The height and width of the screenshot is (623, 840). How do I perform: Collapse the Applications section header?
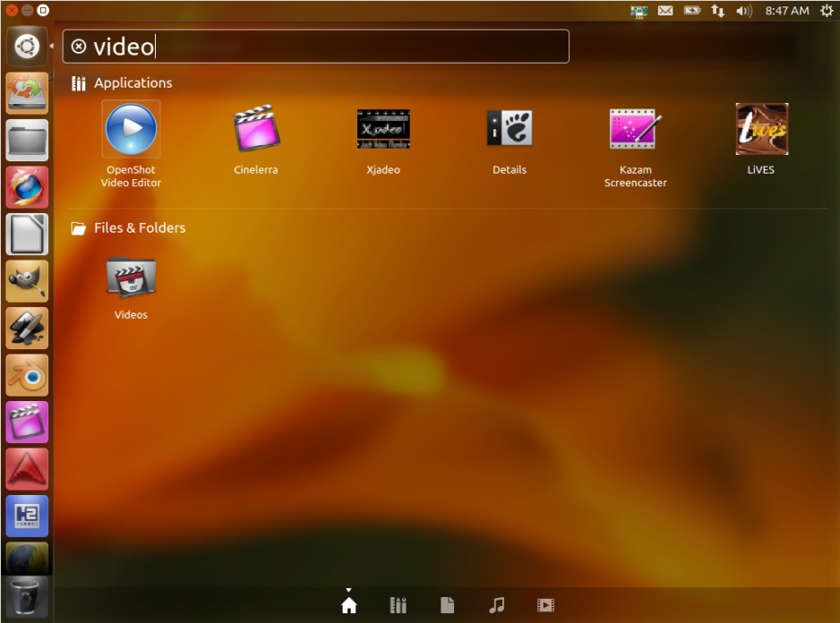click(x=122, y=83)
